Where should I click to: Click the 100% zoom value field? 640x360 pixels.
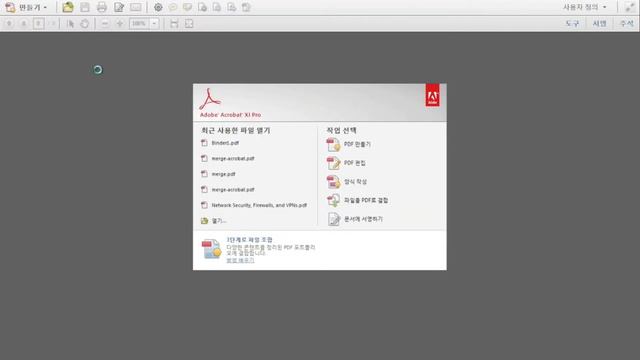(139, 24)
